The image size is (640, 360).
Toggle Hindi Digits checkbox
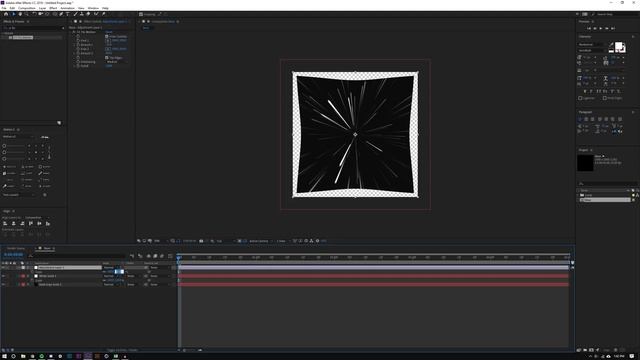pos(604,98)
